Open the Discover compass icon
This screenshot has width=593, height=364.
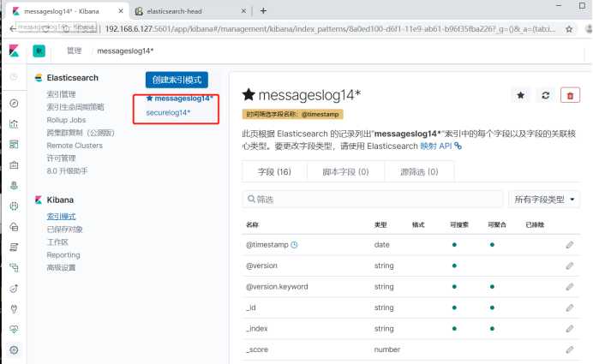tap(14, 103)
